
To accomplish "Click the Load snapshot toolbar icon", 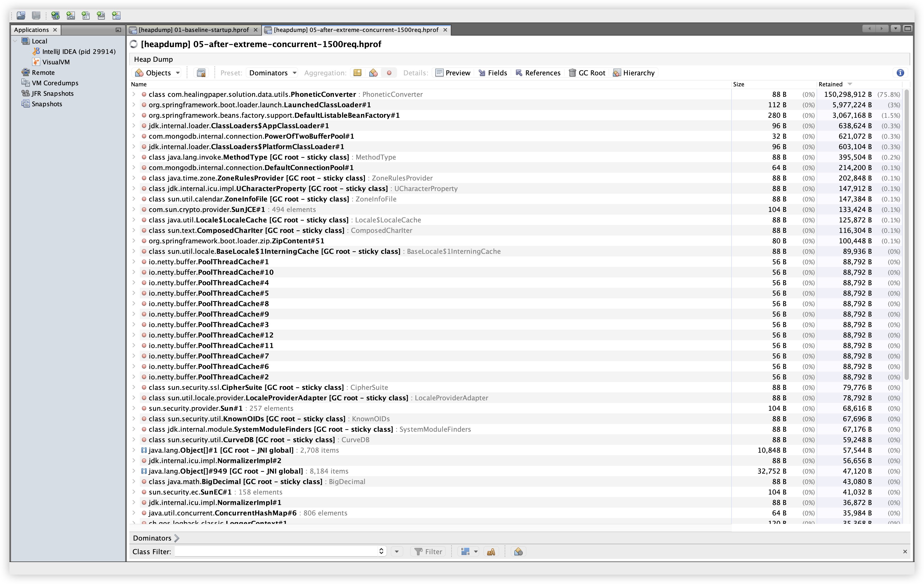I will point(21,15).
